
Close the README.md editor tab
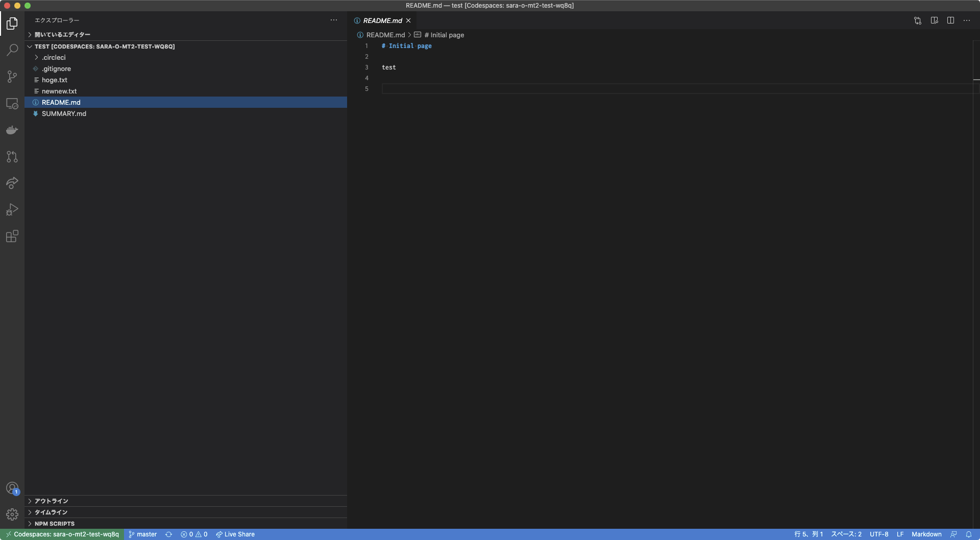click(408, 20)
